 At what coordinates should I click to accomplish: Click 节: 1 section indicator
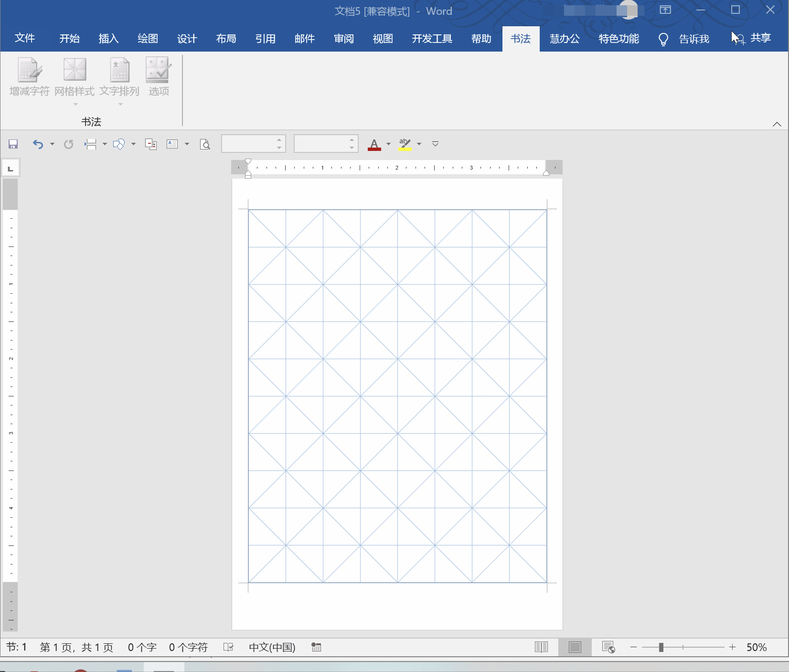point(17,647)
